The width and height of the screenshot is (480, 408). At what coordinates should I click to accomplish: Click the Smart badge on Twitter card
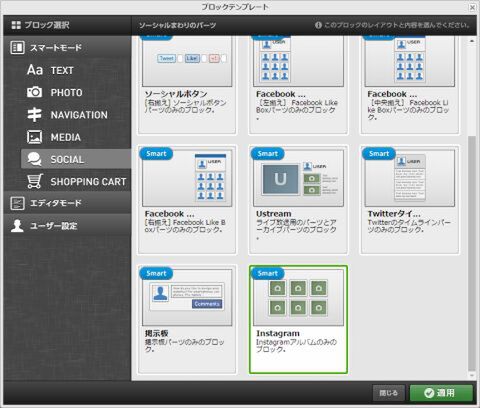click(379, 154)
